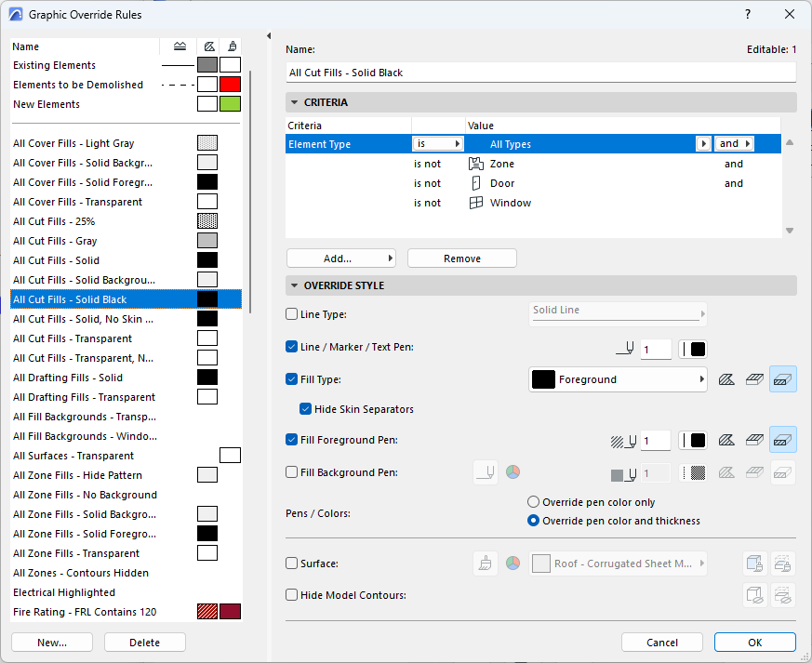
Task: Click the rule Name text field
Action: point(540,73)
